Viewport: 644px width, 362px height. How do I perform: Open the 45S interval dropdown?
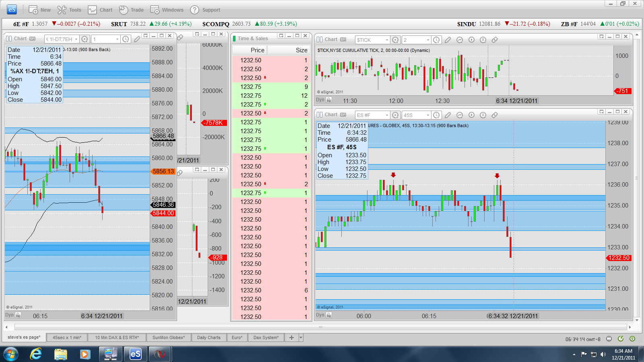[428, 115]
